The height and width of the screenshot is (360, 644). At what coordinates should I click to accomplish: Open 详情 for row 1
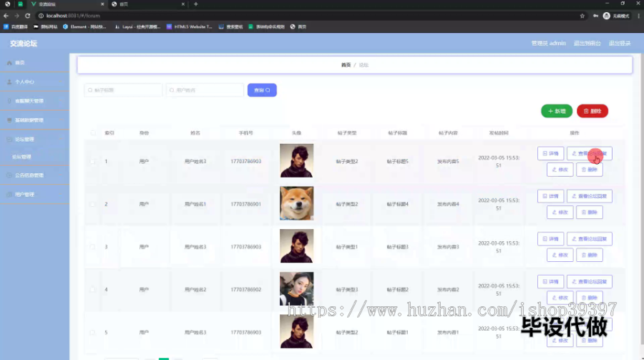pos(550,153)
